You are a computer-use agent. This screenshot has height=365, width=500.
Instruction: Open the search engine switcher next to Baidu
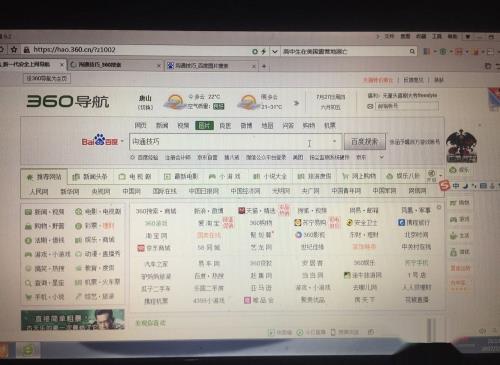click(x=122, y=141)
